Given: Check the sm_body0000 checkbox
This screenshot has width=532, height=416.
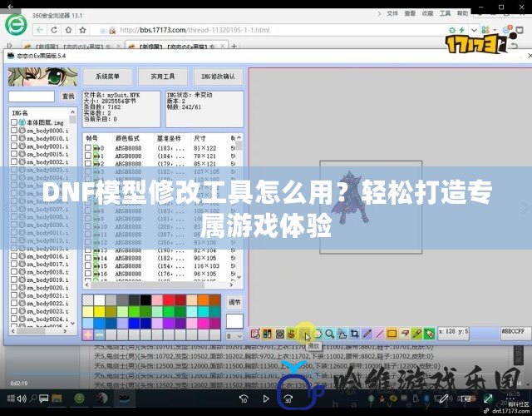Looking at the screenshot, I should click(x=14, y=130).
